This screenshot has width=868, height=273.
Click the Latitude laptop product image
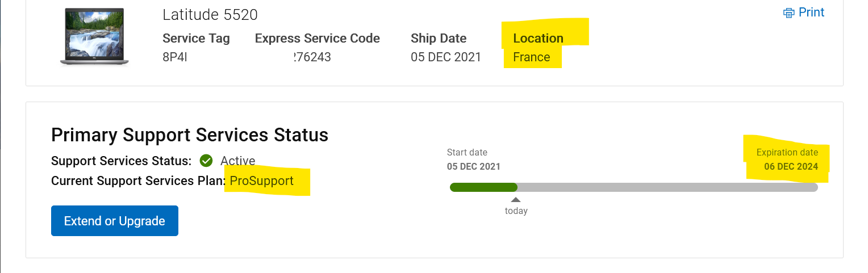(94, 37)
